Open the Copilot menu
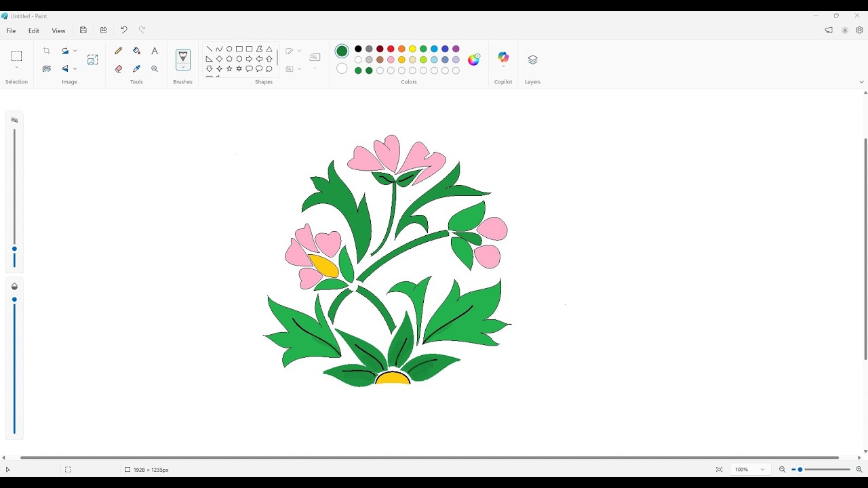 pos(503,58)
